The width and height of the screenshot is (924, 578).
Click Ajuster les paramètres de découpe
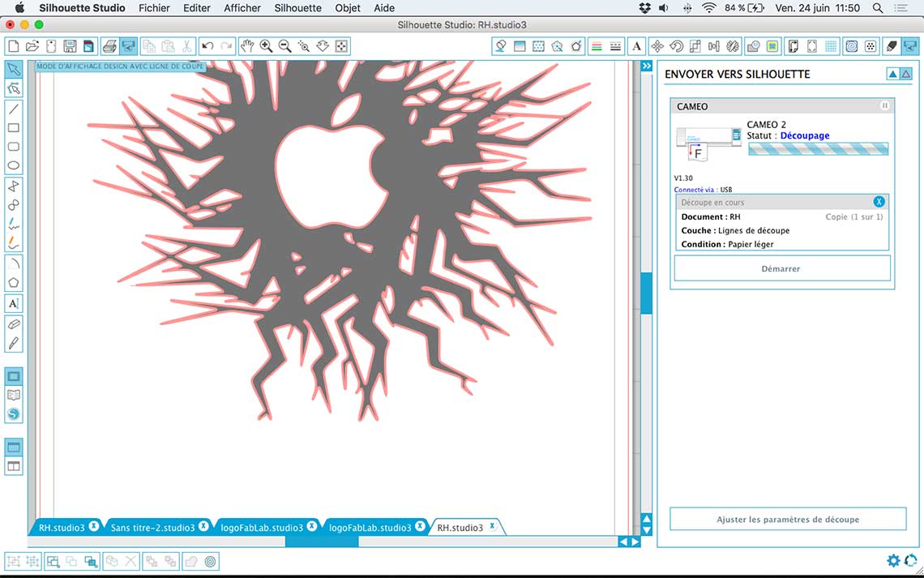[x=788, y=519]
